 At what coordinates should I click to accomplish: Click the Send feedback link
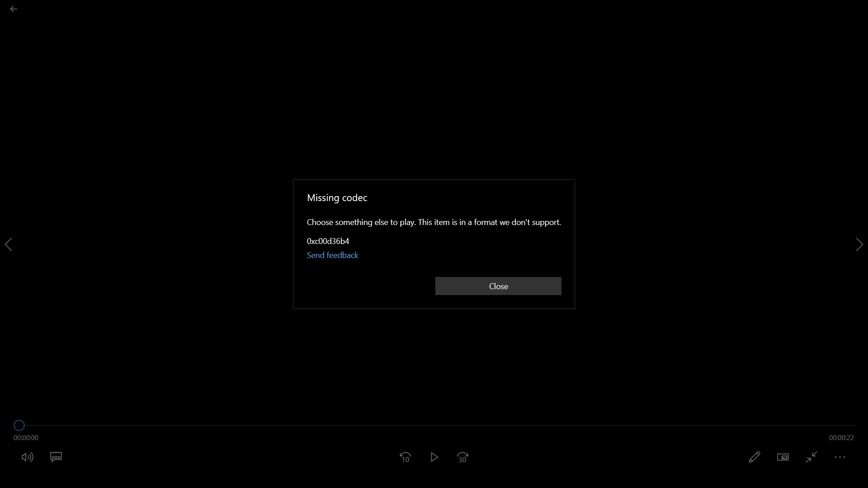tap(332, 255)
